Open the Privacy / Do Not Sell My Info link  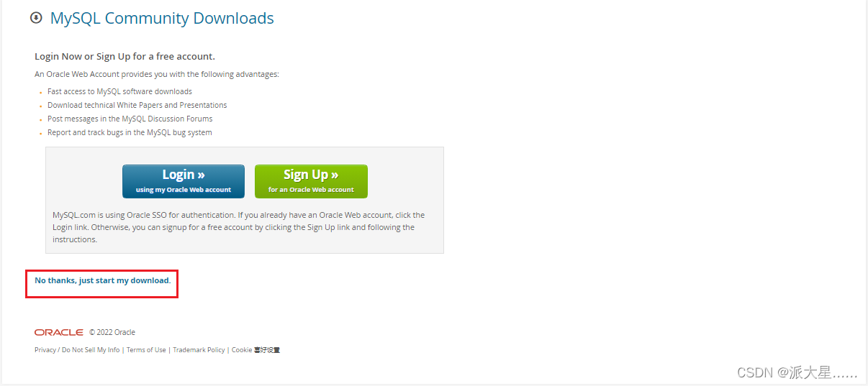click(77, 350)
